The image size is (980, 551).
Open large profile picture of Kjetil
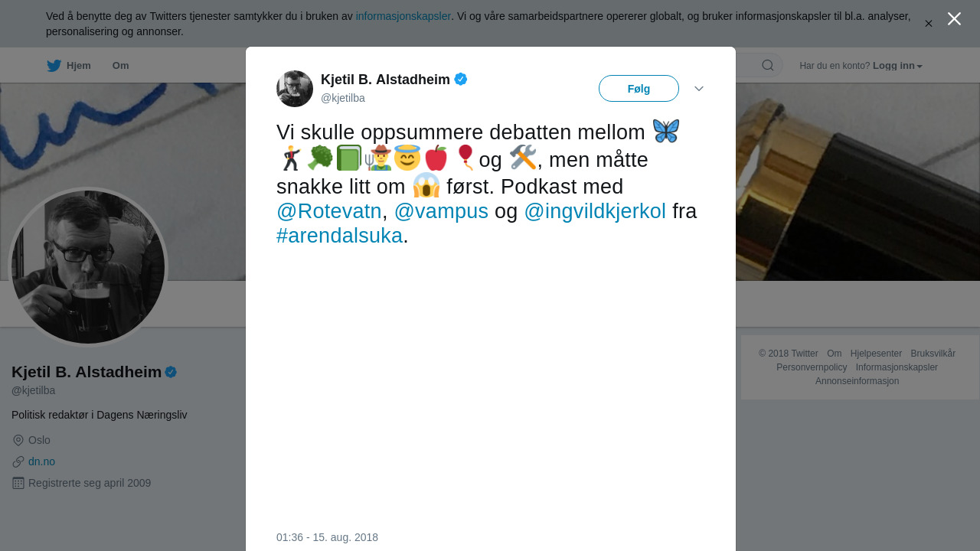[x=88, y=267]
